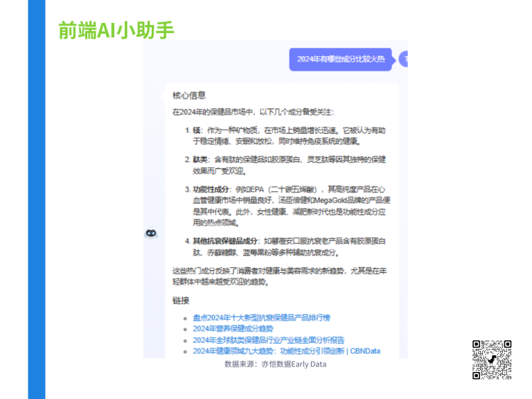Click the 核心信息 heading
The image size is (532, 399).
[x=189, y=96]
